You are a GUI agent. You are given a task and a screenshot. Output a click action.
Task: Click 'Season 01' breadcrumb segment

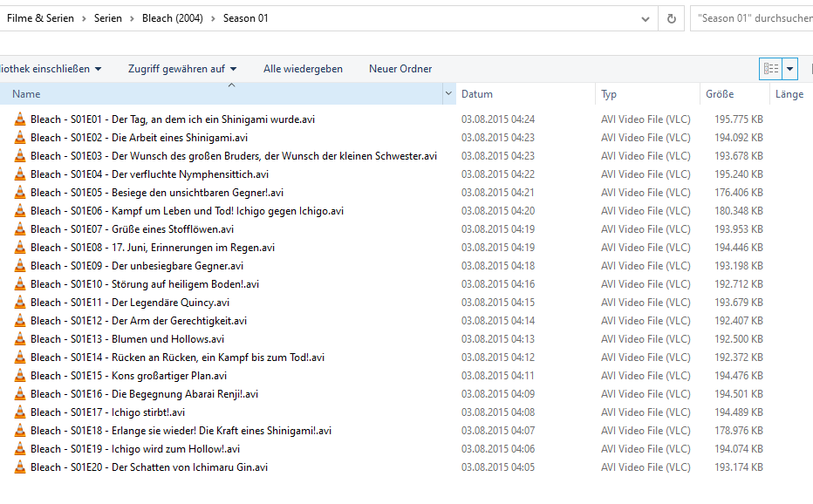pos(246,18)
